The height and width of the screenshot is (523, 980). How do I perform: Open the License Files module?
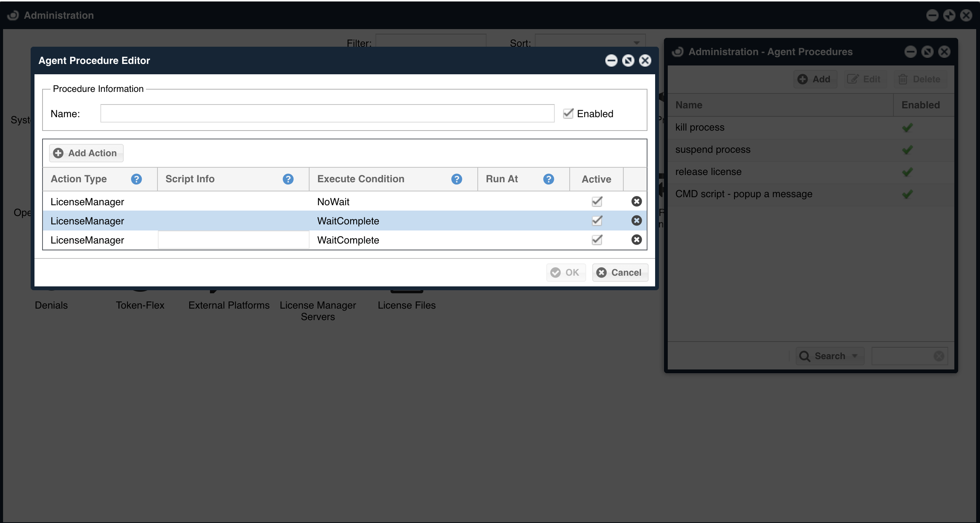pos(406,305)
